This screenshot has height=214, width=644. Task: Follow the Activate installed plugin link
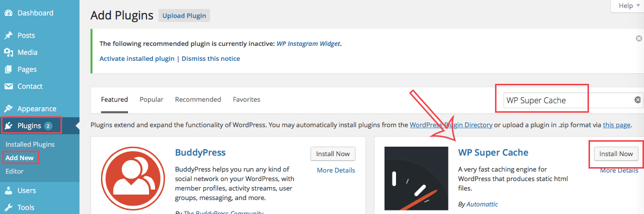click(x=137, y=59)
